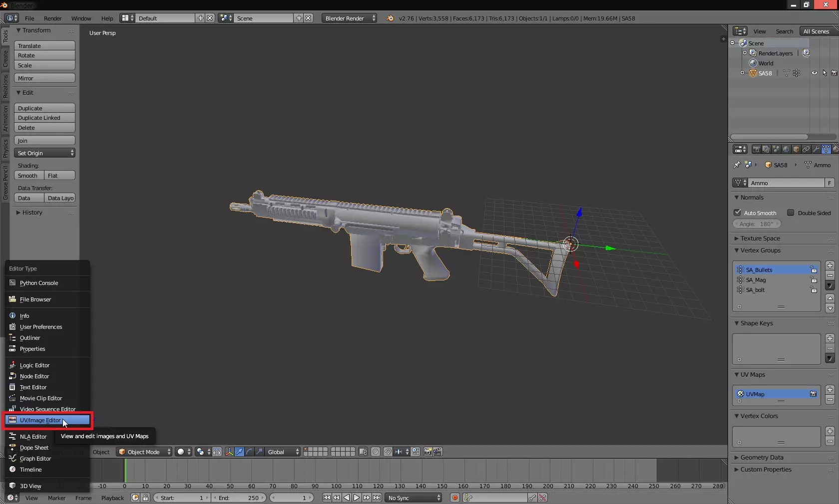Click the add UV map plus button

click(830, 390)
